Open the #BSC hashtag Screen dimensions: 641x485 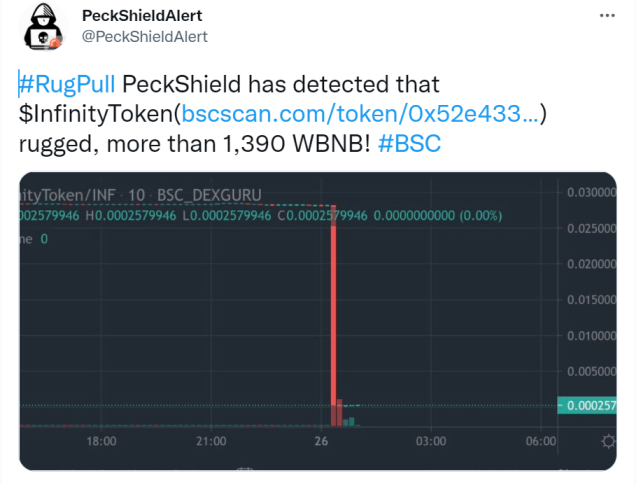pos(410,144)
